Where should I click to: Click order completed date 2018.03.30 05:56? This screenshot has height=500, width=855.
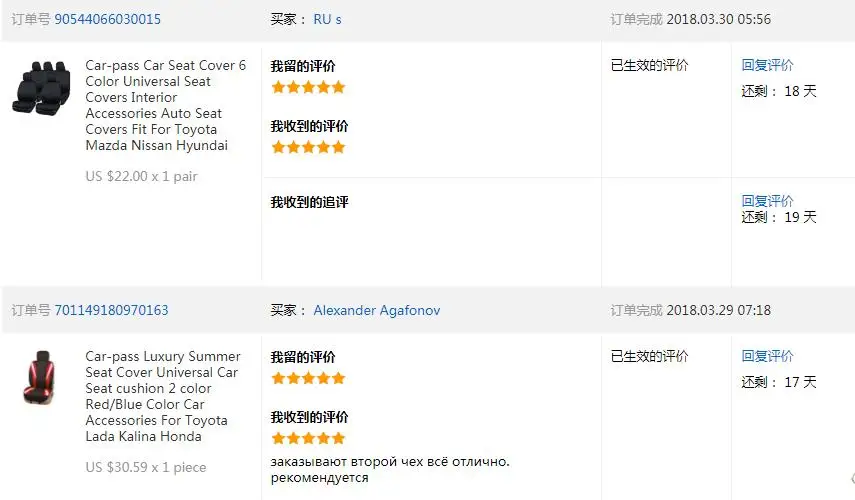pyautogui.click(x=718, y=20)
